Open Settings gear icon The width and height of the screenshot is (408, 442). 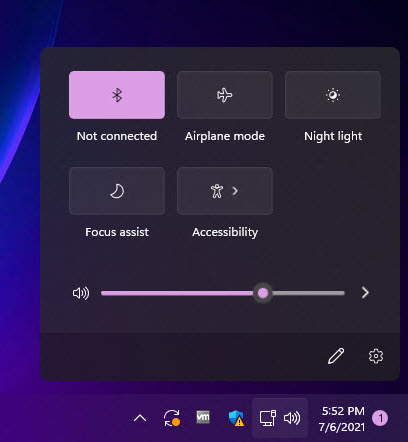(376, 356)
